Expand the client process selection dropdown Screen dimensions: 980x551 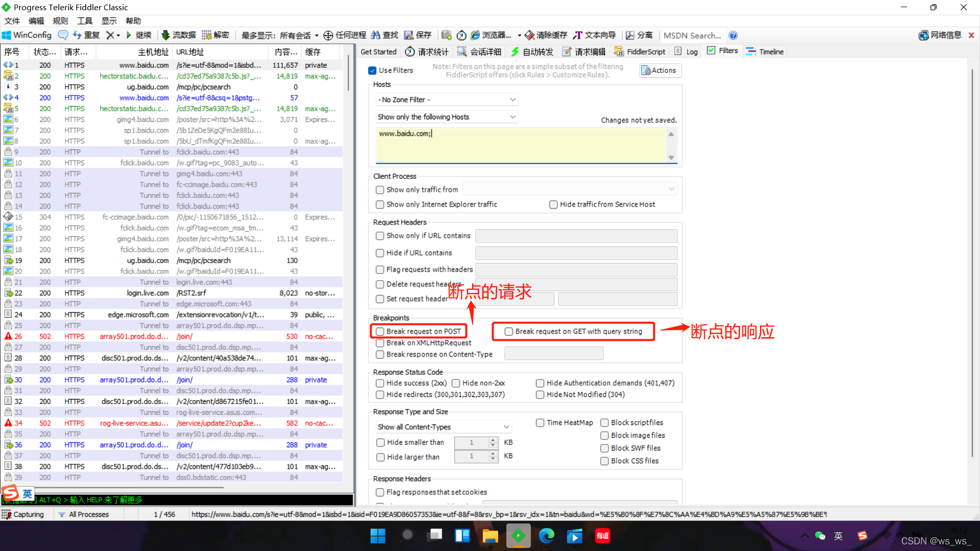point(570,189)
